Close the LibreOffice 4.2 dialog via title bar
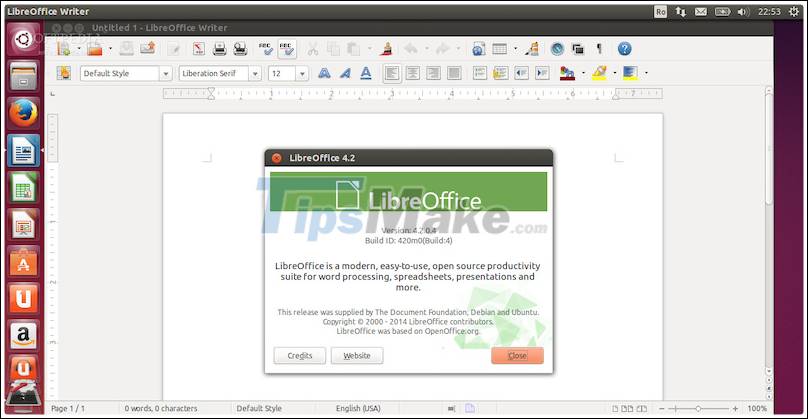 pos(277,158)
